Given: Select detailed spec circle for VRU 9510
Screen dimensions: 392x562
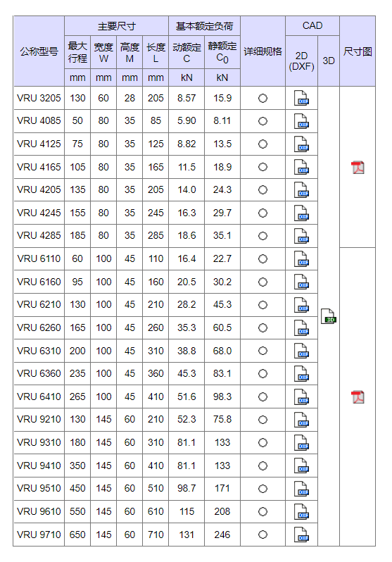Looking at the screenshot, I should (x=263, y=489).
